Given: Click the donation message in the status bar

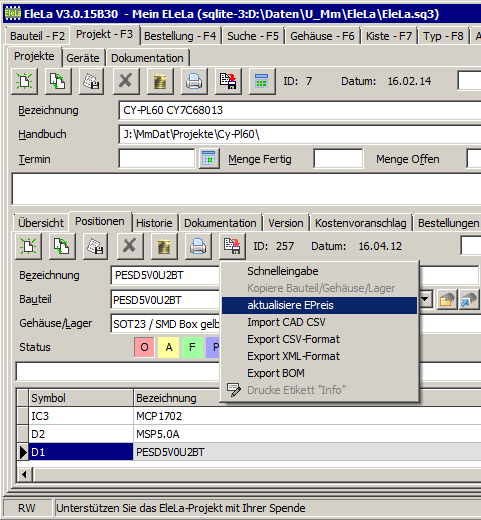Looking at the screenshot, I should click(181, 508).
